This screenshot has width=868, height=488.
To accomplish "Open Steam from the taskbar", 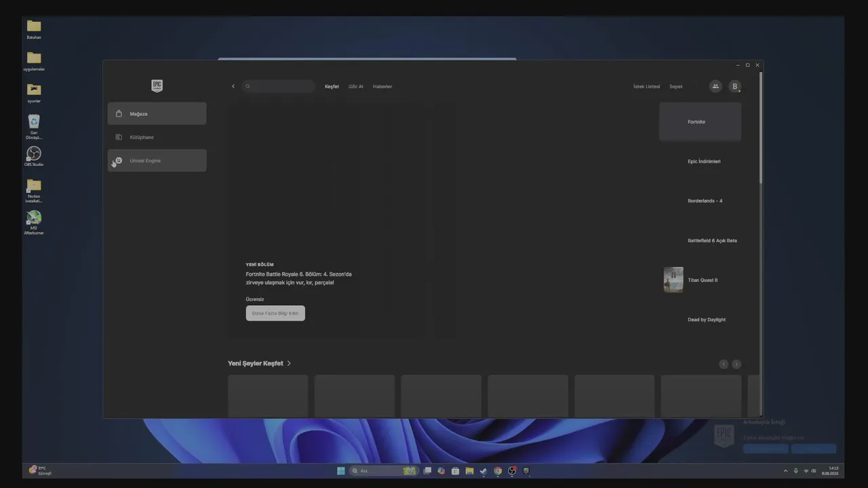I will 484,470.
